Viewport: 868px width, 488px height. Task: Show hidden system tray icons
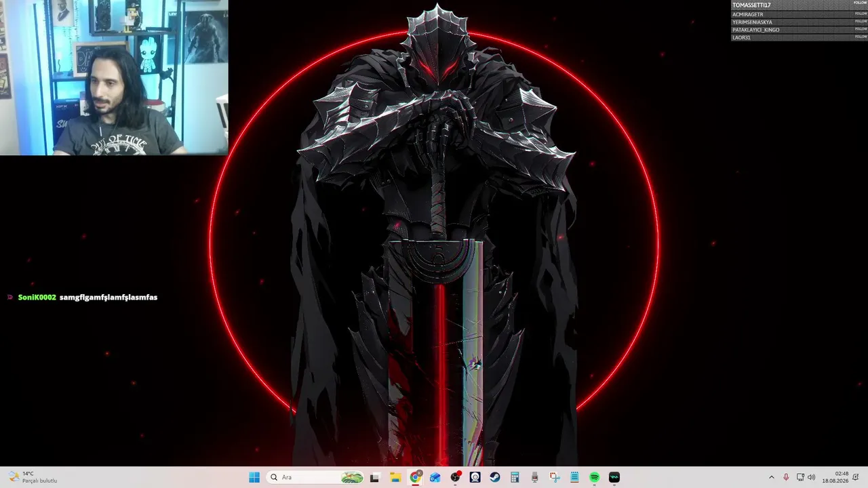771,477
